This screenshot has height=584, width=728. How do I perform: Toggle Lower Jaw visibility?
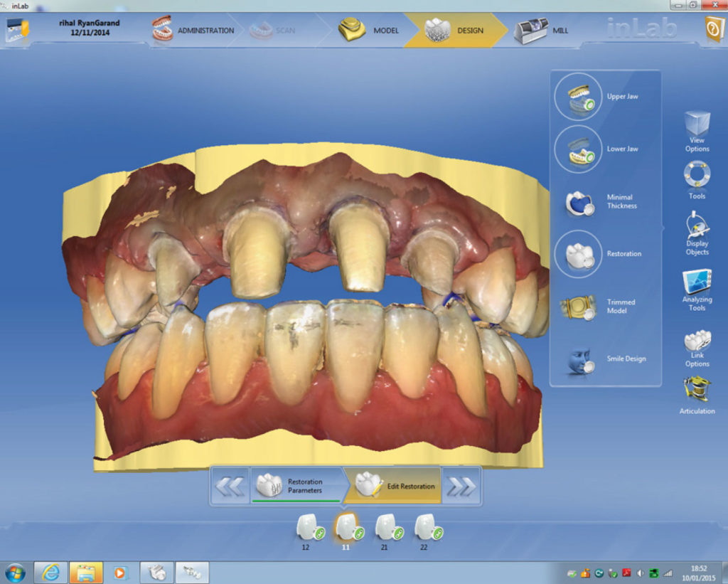[578, 149]
